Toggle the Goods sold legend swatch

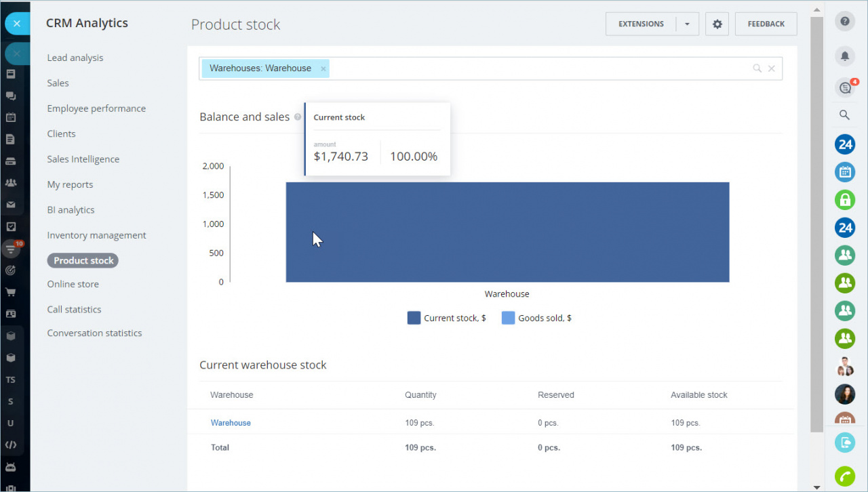[x=508, y=317]
